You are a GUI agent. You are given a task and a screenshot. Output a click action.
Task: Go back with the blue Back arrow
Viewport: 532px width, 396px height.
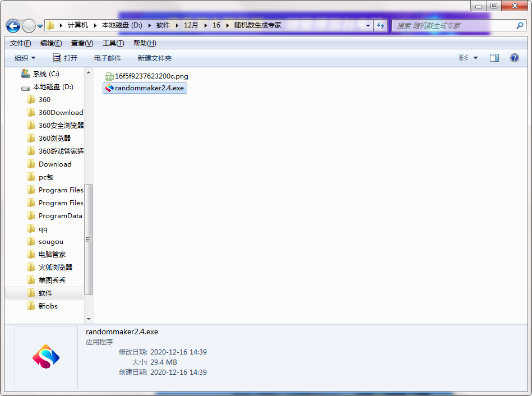coord(13,26)
